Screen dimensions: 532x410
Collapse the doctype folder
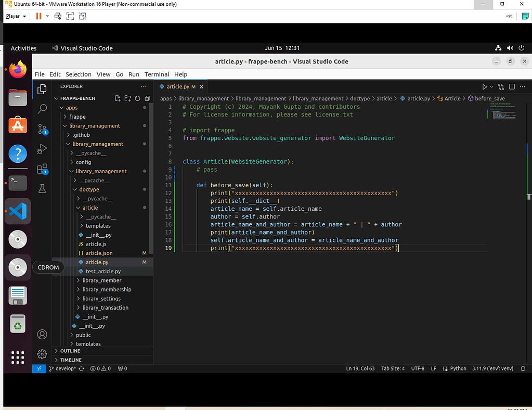(89, 189)
